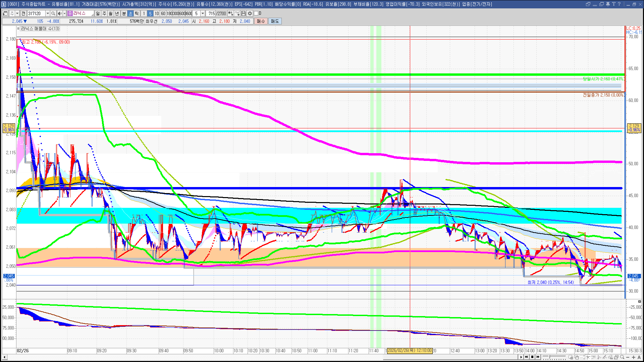Expand the 주 market type dropdown
Image resolution: width=644 pixels, height=362 pixels.
tap(17, 13)
